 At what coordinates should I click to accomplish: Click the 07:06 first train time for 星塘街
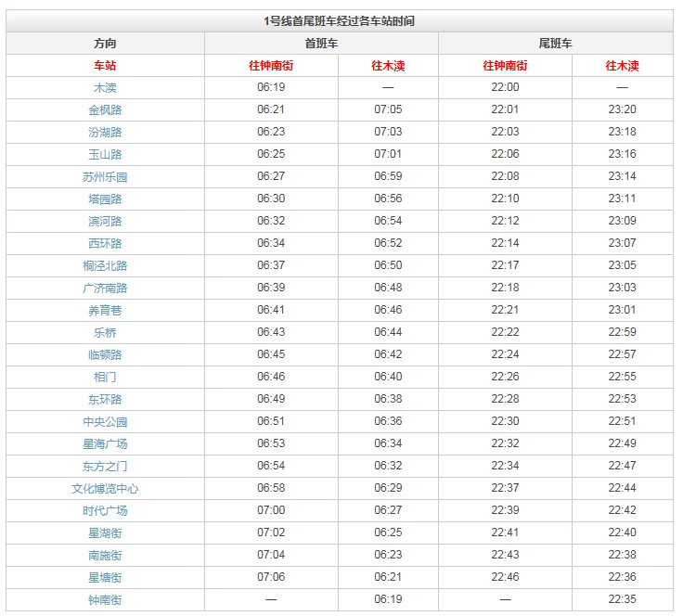tap(271, 578)
